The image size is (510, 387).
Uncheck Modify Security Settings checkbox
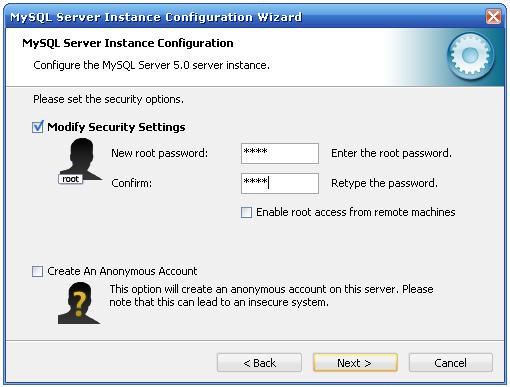(x=38, y=127)
